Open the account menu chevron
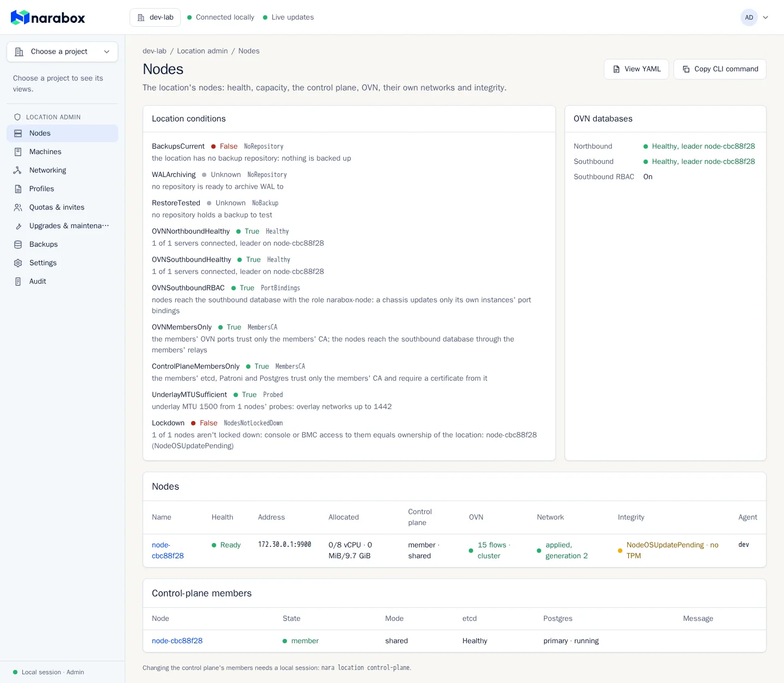 click(x=765, y=17)
